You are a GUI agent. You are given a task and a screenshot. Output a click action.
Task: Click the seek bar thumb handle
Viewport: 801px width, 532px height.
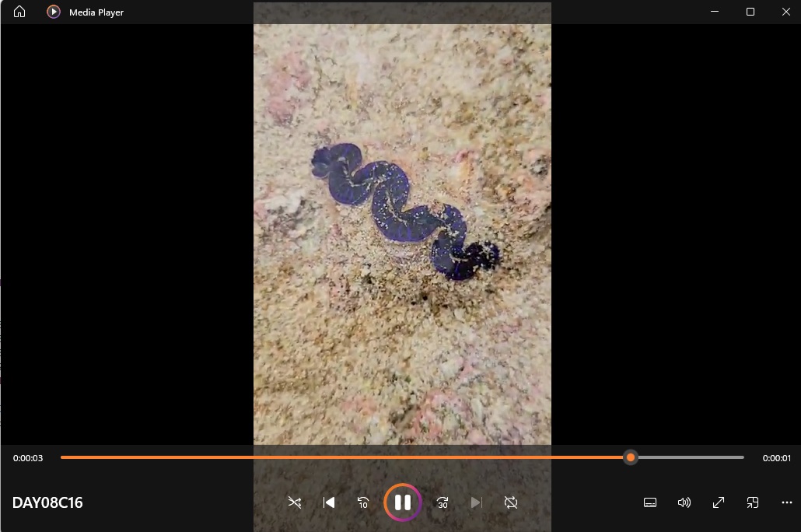[x=631, y=457]
